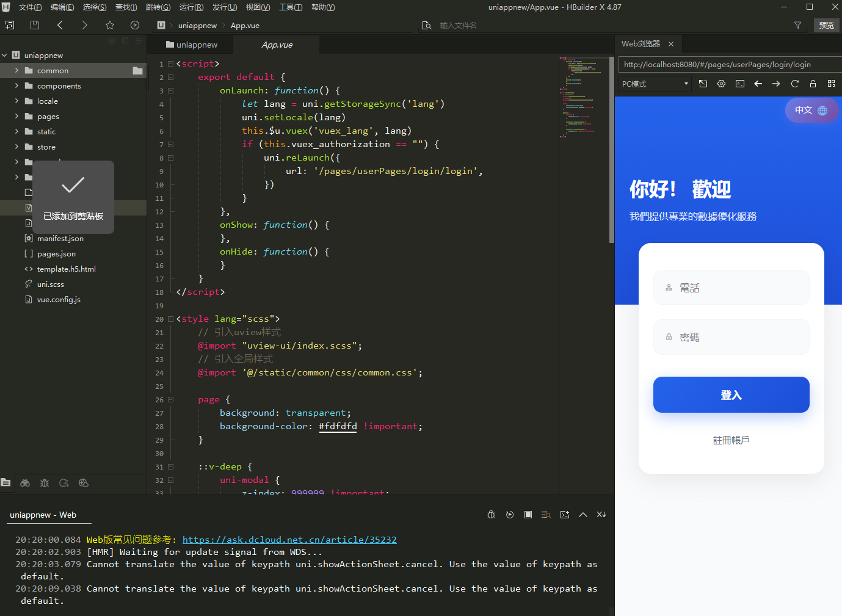Select pages.json in project tree

click(x=56, y=254)
